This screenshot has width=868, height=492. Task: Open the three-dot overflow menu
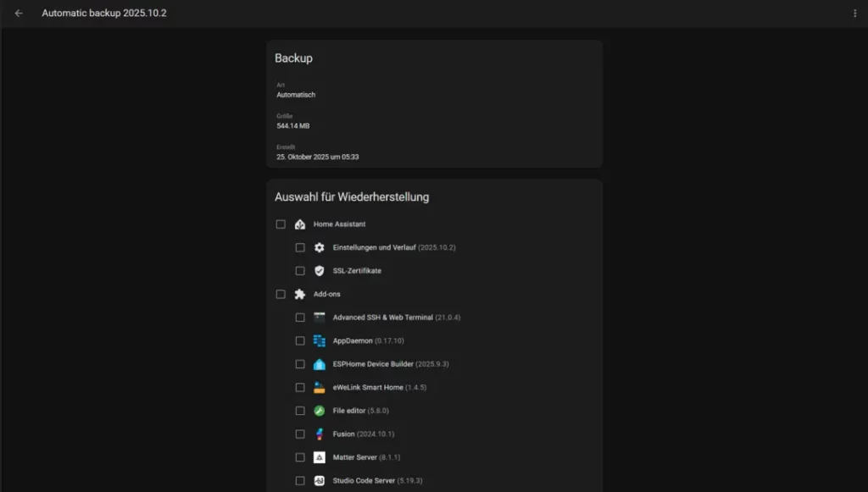[854, 14]
